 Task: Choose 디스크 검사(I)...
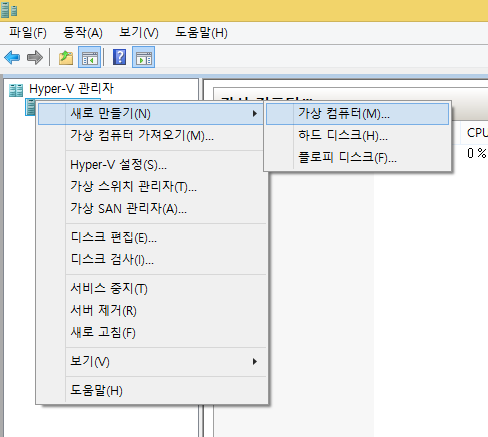click(x=151, y=260)
